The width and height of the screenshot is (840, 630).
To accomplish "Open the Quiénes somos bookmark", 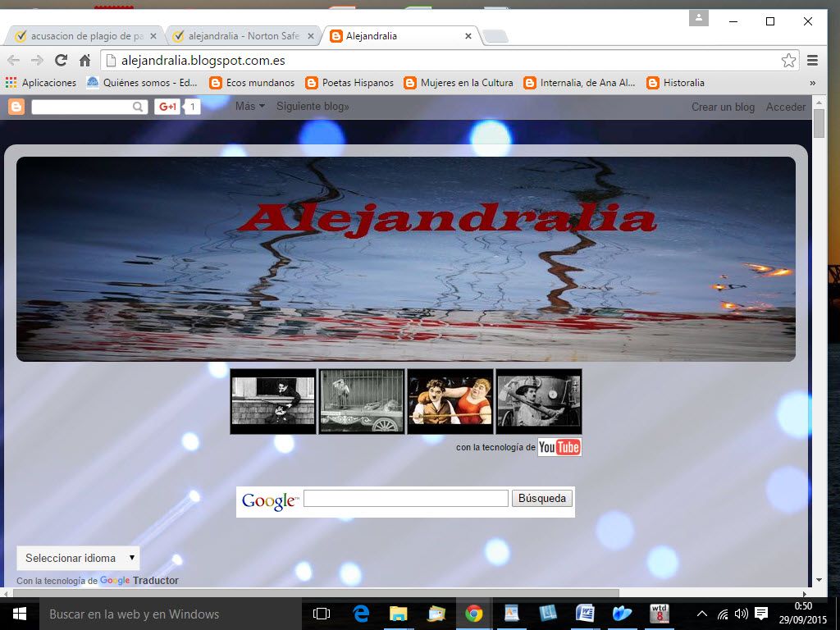I will (x=143, y=83).
